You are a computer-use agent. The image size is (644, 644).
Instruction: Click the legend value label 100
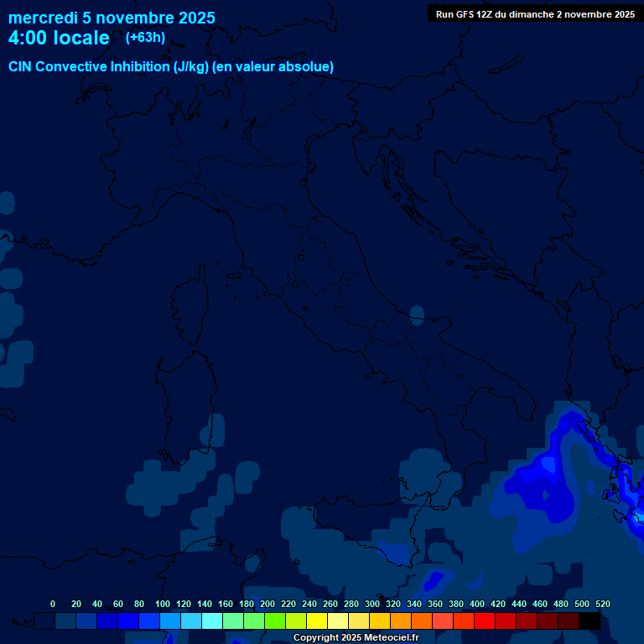pos(162,604)
